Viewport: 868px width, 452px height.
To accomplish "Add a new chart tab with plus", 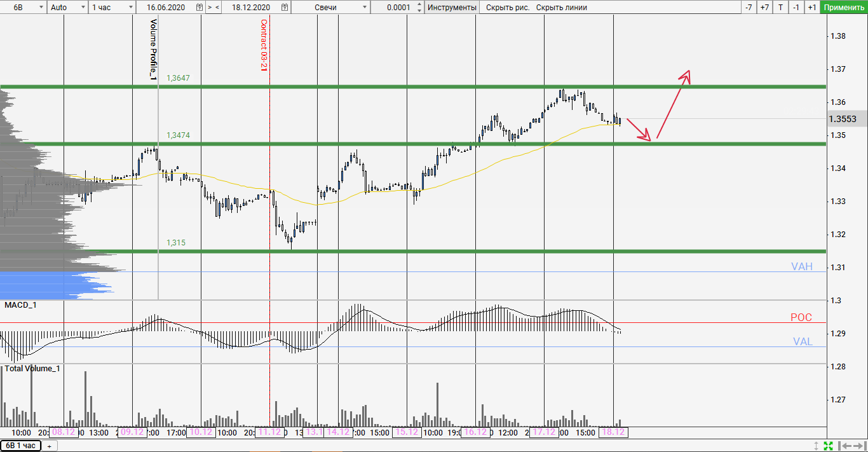I will 49,446.
